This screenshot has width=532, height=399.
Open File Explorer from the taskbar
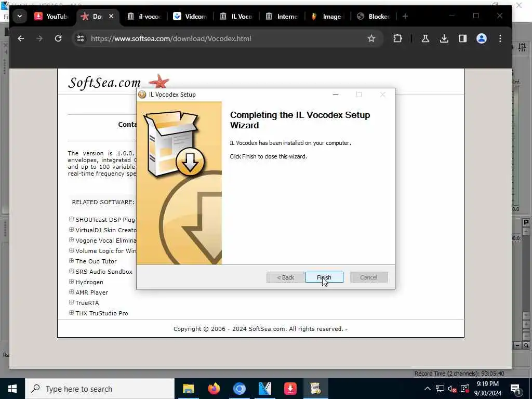coord(188,389)
